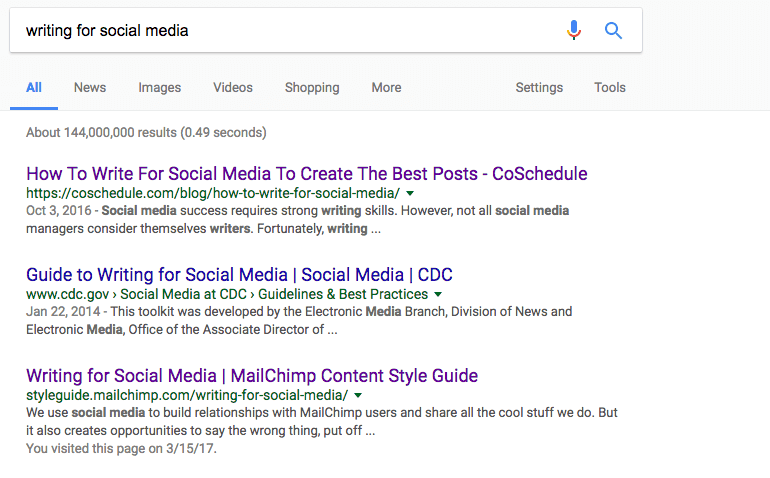Image resolution: width=770 pixels, height=478 pixels.
Task: Switch to the News tab
Action: 90,87
